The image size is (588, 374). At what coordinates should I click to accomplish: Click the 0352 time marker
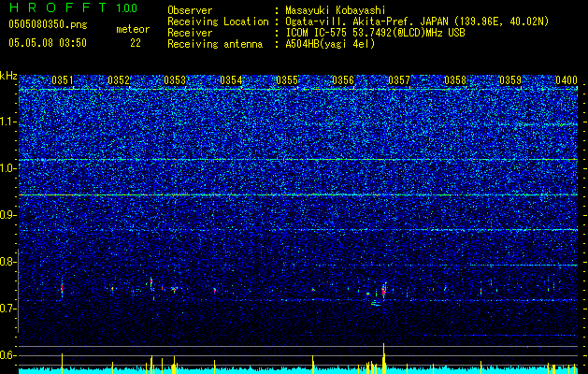tap(119, 80)
